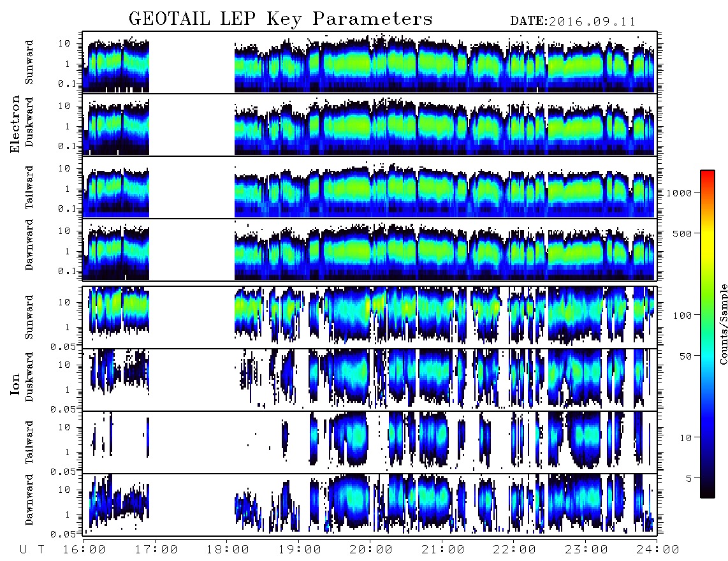Viewport: 728px width, 561px height.
Task: Click the Ion "Dawnward" axis label
Action: coord(29,500)
